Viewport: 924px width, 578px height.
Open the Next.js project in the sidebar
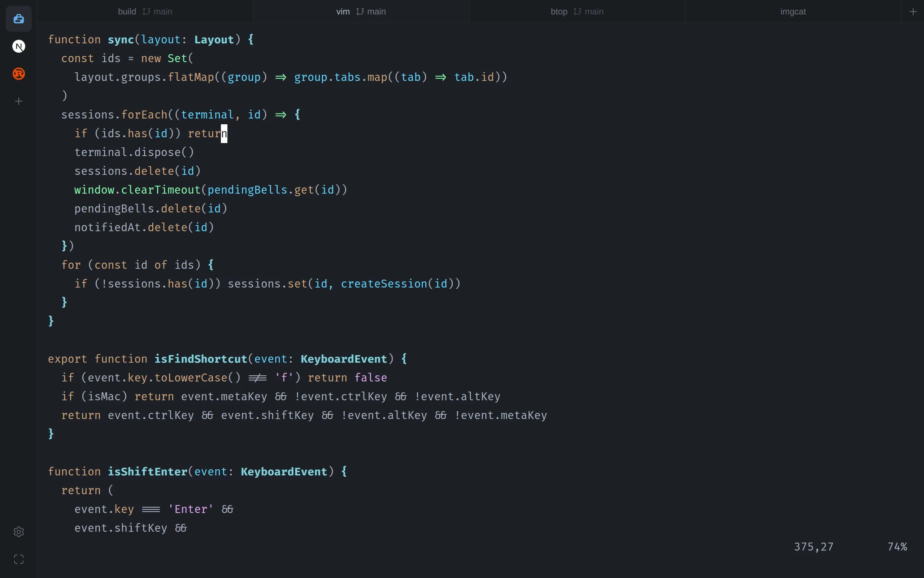[x=19, y=46]
